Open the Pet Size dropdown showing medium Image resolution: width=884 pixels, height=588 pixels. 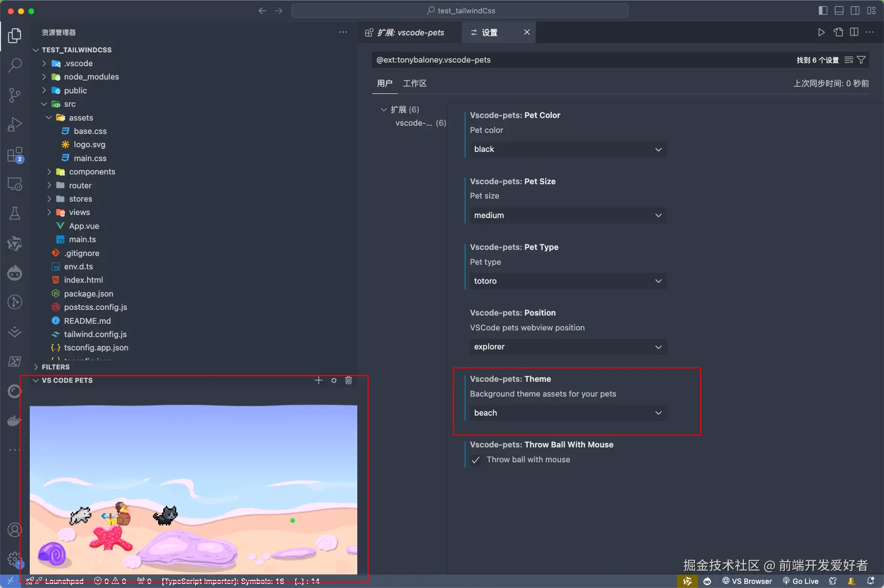coord(568,215)
